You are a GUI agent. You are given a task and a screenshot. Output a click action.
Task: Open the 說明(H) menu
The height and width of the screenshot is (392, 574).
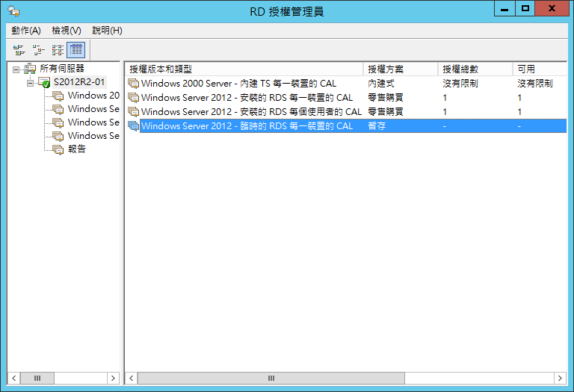(107, 31)
